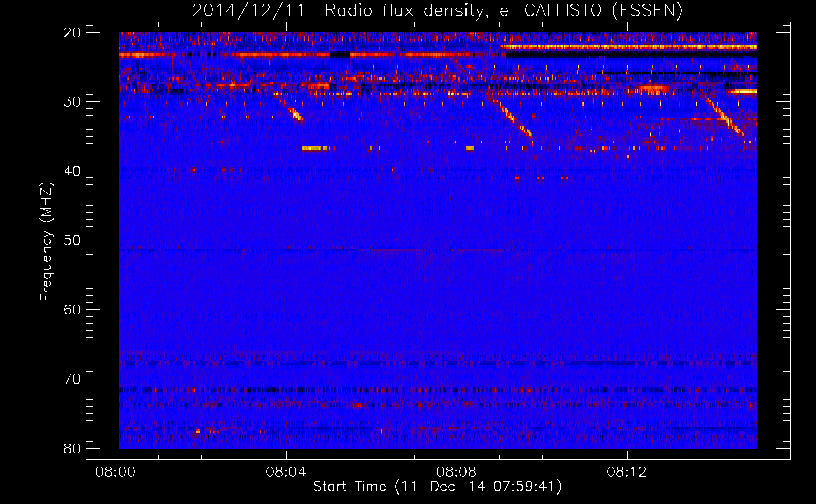Click the 50 MHz frequency tick label
The image size is (816, 504).
tap(72, 240)
